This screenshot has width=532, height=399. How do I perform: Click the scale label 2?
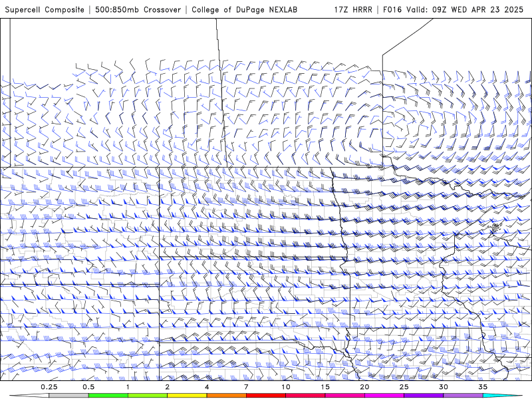click(x=168, y=387)
